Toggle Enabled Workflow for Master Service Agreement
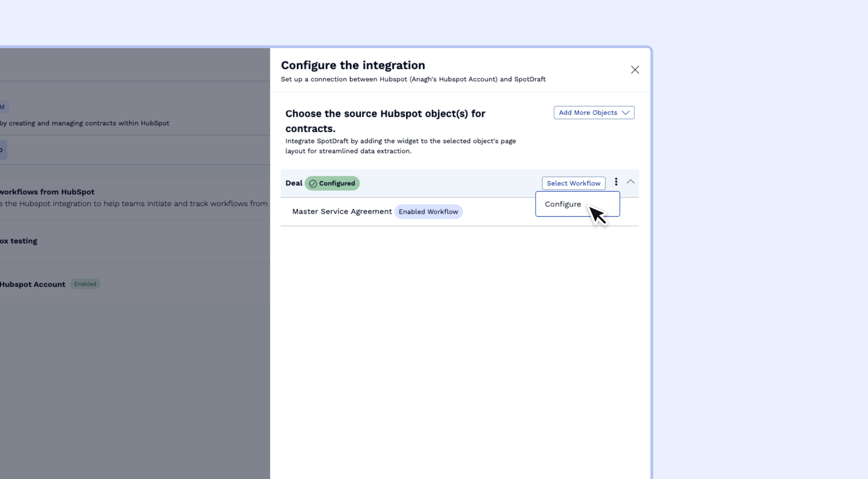The width and height of the screenshot is (868, 479). coord(428,212)
